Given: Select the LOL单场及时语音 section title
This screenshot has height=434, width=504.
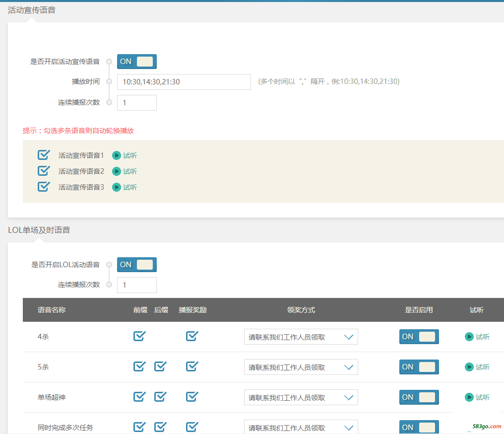Looking at the screenshot, I should 39,230.
